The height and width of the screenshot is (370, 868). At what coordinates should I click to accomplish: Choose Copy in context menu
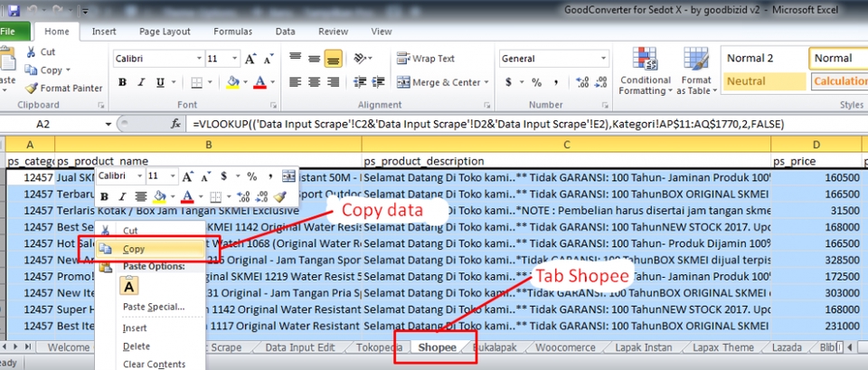pos(150,250)
